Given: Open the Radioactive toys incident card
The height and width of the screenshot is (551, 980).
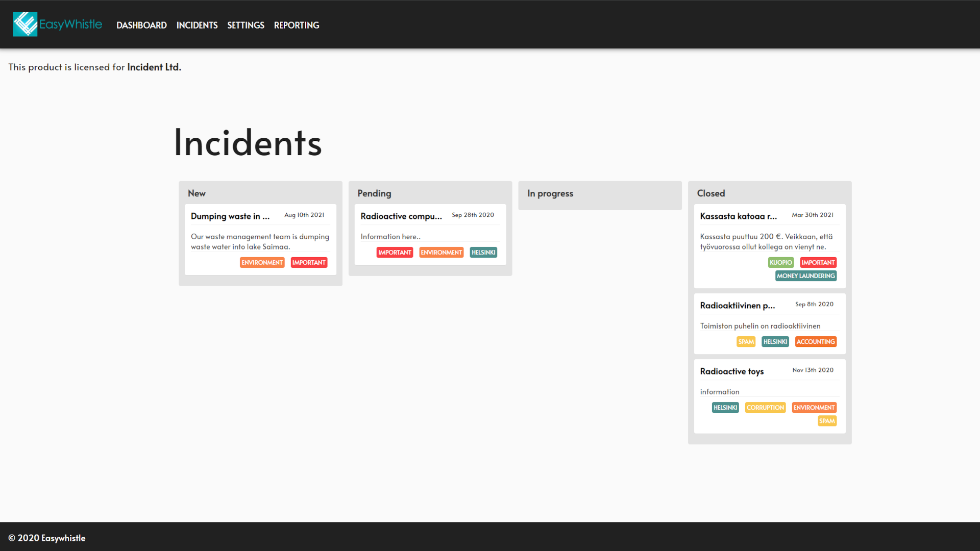Looking at the screenshot, I should point(732,371).
